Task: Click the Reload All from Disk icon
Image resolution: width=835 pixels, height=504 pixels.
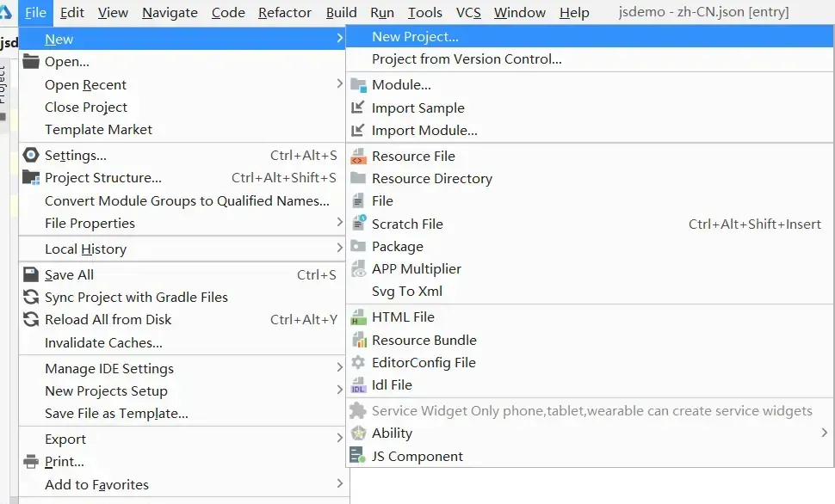Action: 31,319
